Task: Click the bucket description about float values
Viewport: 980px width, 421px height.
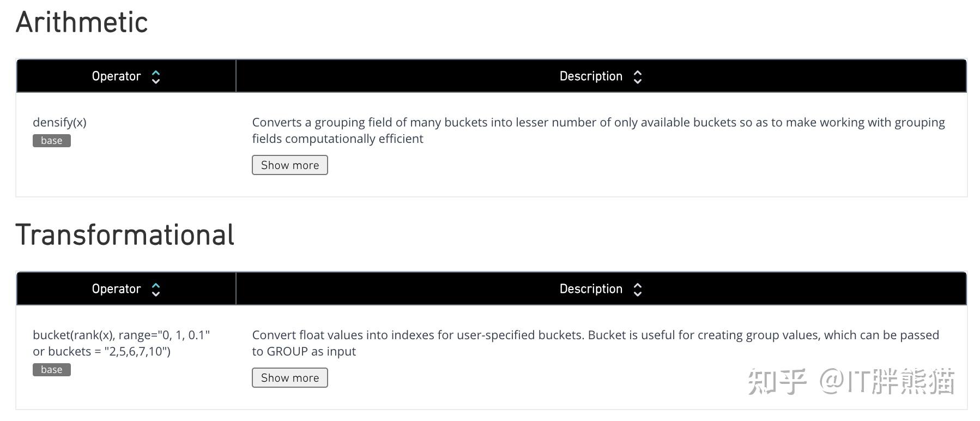Action: [x=595, y=343]
